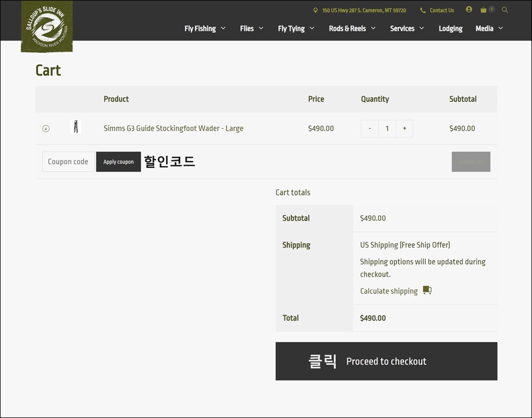Open the Fly Fishing menu
This screenshot has width=532, height=418.
tap(200, 28)
